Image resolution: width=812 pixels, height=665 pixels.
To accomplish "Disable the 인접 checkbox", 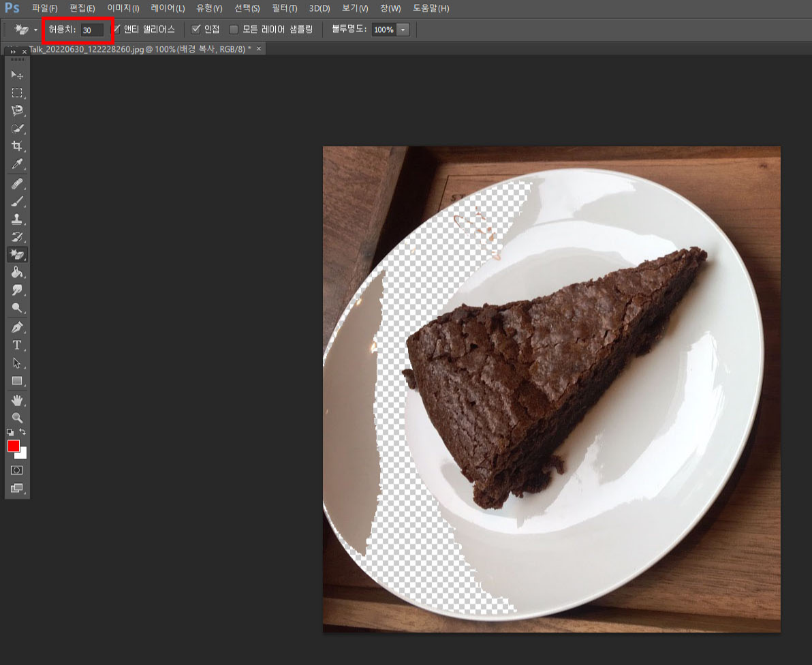I will click(196, 29).
